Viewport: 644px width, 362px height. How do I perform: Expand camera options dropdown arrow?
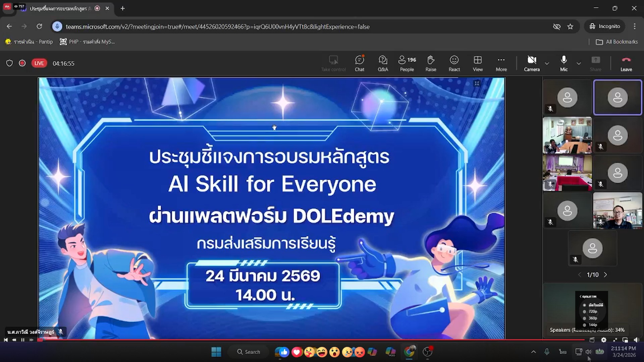click(547, 63)
